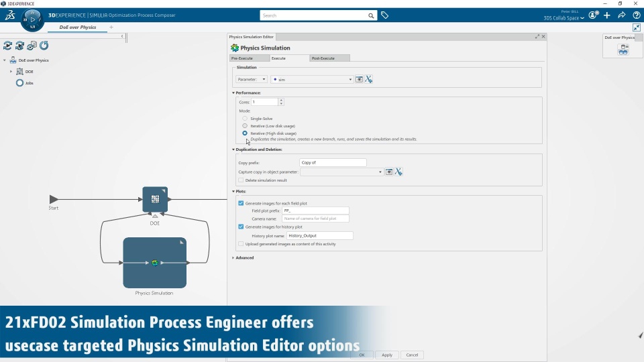644x362 pixels.
Task: Collapse the left tree panel arrow
Action: pos(122,36)
